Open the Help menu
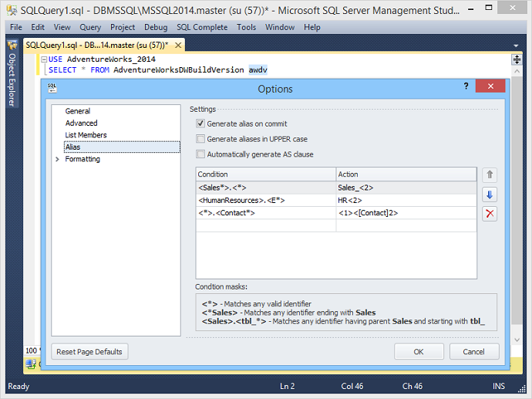The height and width of the screenshot is (399, 532). 311,27
